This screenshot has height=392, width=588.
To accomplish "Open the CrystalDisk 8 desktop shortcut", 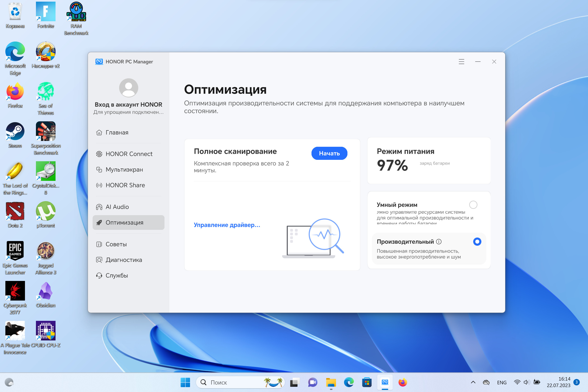I will click(x=45, y=178).
